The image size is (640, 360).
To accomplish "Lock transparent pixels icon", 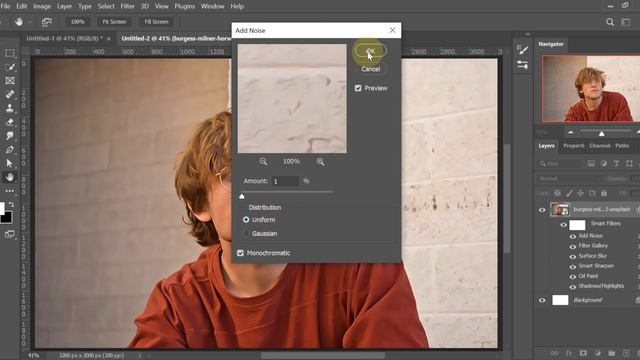I will tap(557, 193).
